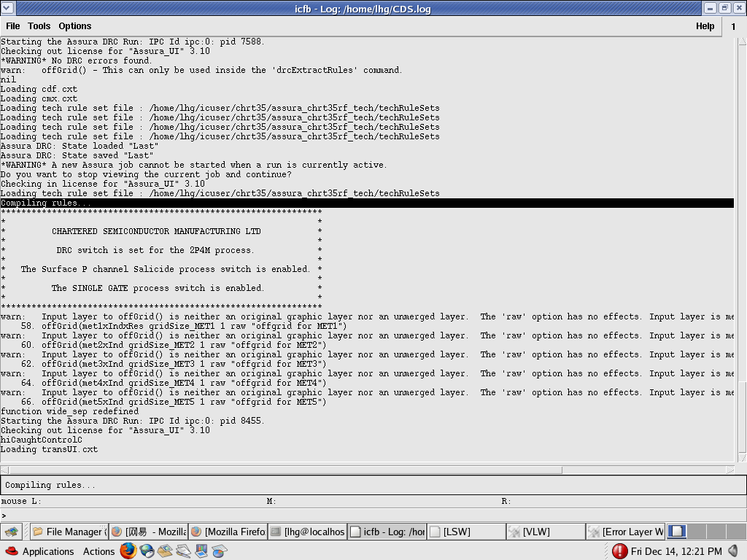Click the offGrid met5xInd line 66
This screenshot has height=560, width=747.
click(174, 402)
